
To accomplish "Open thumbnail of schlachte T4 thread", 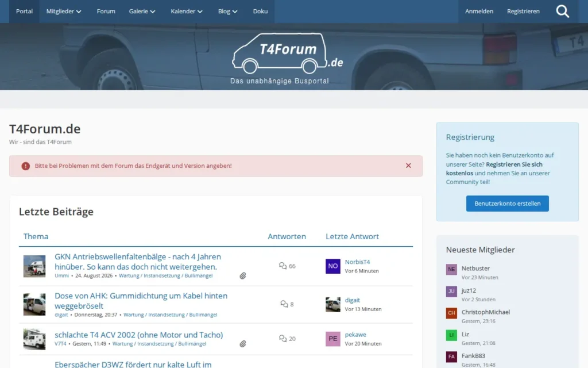I will [x=34, y=339].
